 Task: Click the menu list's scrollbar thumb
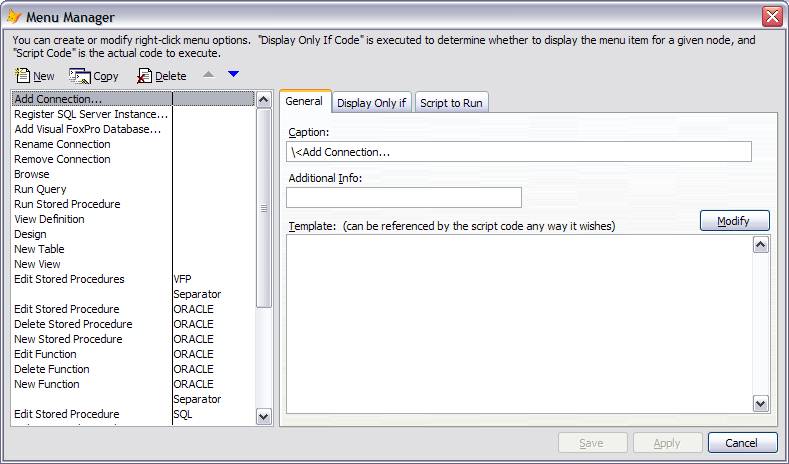[264, 208]
